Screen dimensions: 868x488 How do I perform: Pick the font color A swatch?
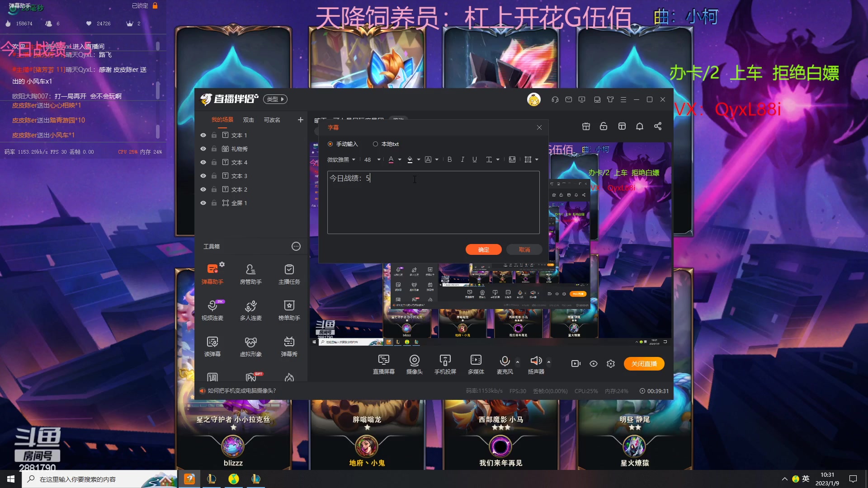(391, 160)
